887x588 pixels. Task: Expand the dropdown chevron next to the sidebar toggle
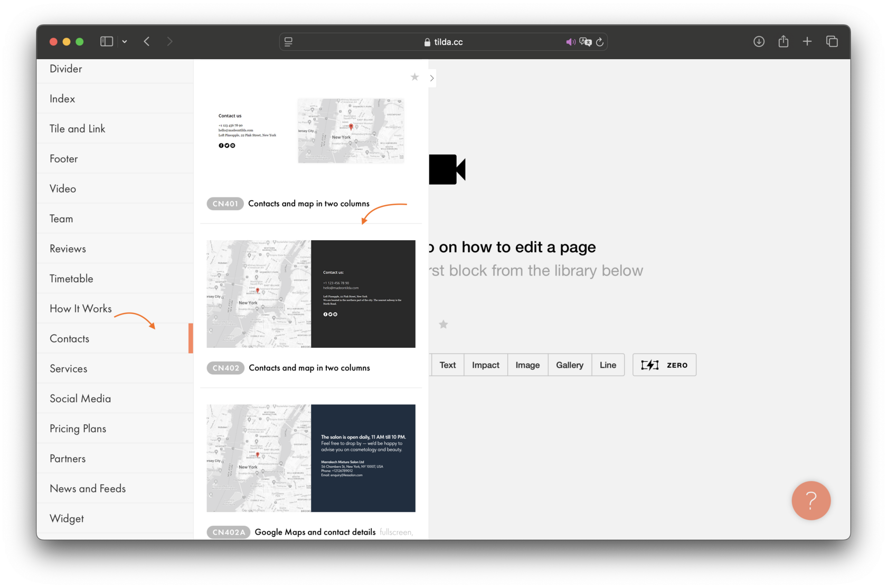coord(125,42)
